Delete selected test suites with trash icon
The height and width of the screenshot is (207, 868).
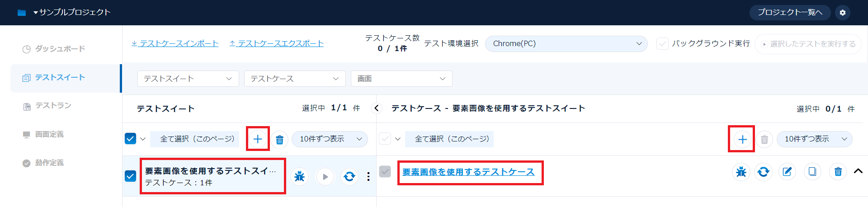279,139
